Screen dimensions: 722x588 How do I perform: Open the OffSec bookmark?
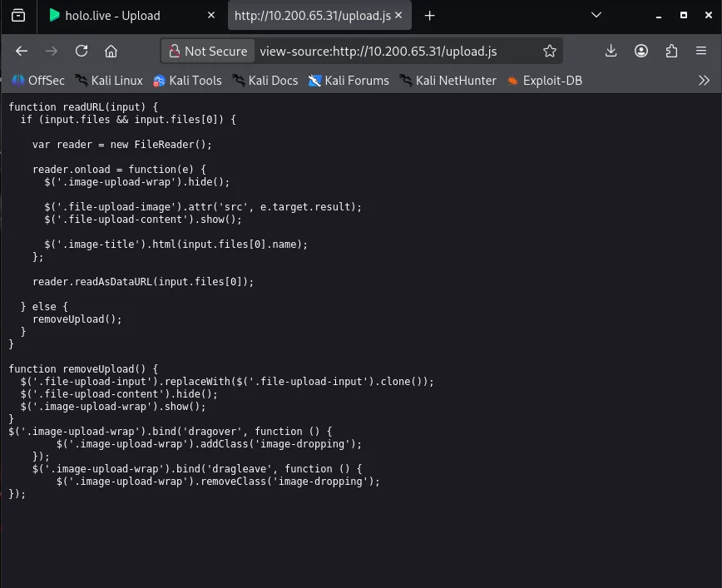(x=38, y=81)
